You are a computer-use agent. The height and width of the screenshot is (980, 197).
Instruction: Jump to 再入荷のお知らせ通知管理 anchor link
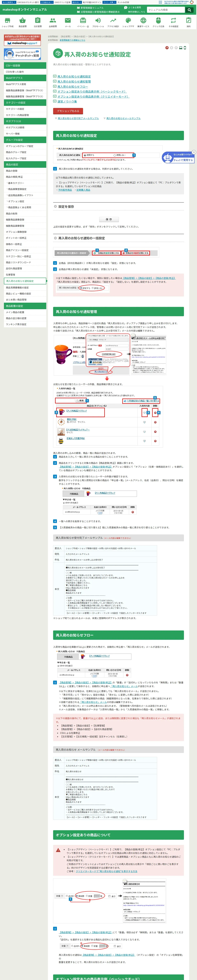point(74,81)
